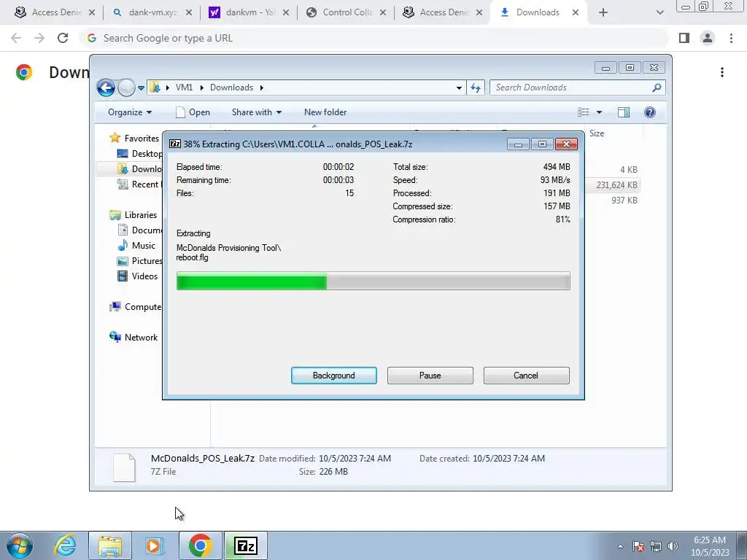Go forward with Chrome's forward arrow

[x=39, y=38]
